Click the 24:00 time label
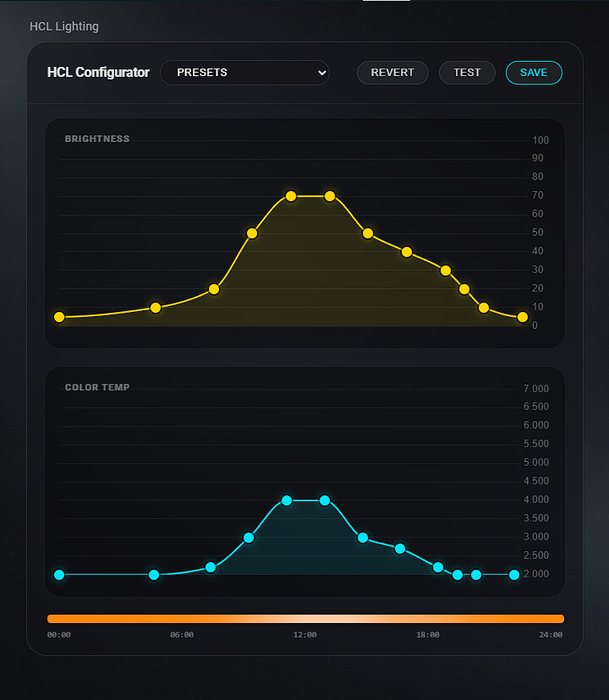The width and height of the screenshot is (609, 700). click(x=551, y=635)
